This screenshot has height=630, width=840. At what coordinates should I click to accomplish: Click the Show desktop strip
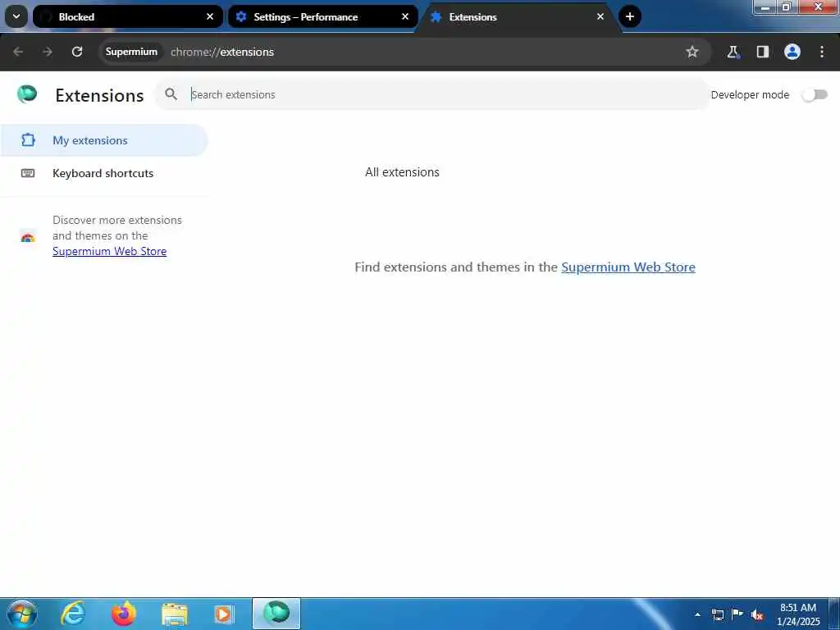point(834,614)
